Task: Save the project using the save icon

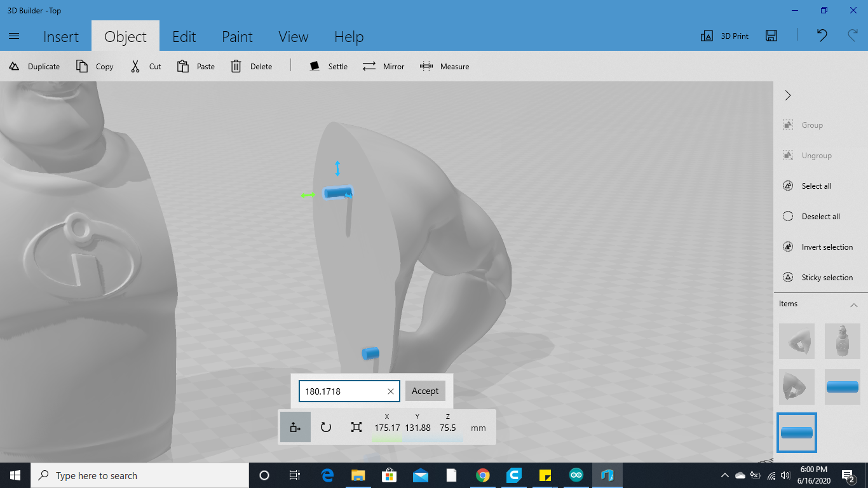Action: pos(771,36)
